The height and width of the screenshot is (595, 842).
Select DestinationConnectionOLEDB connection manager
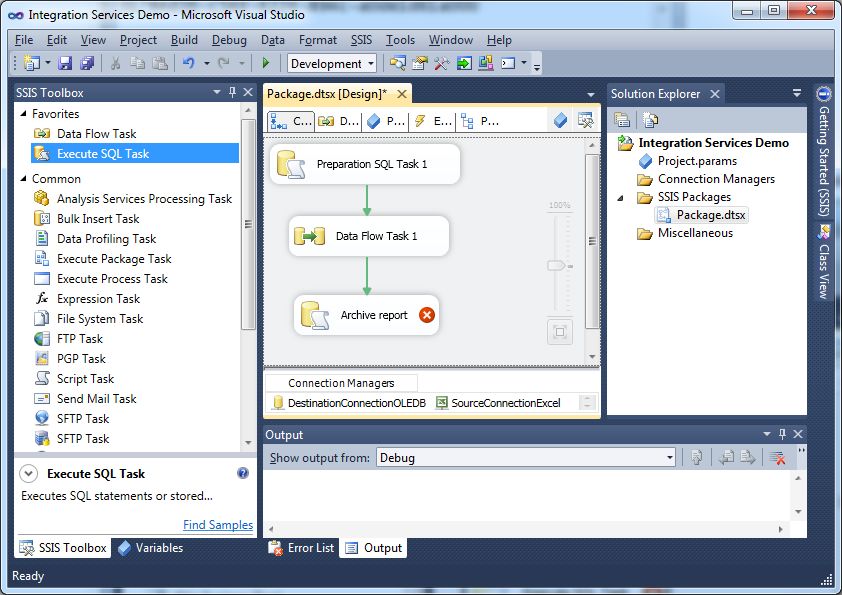[x=350, y=403]
